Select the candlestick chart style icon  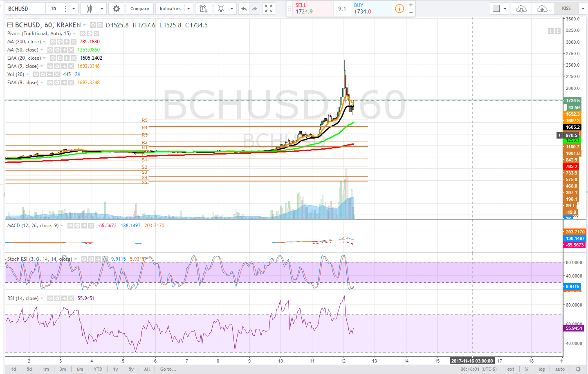tap(89, 9)
